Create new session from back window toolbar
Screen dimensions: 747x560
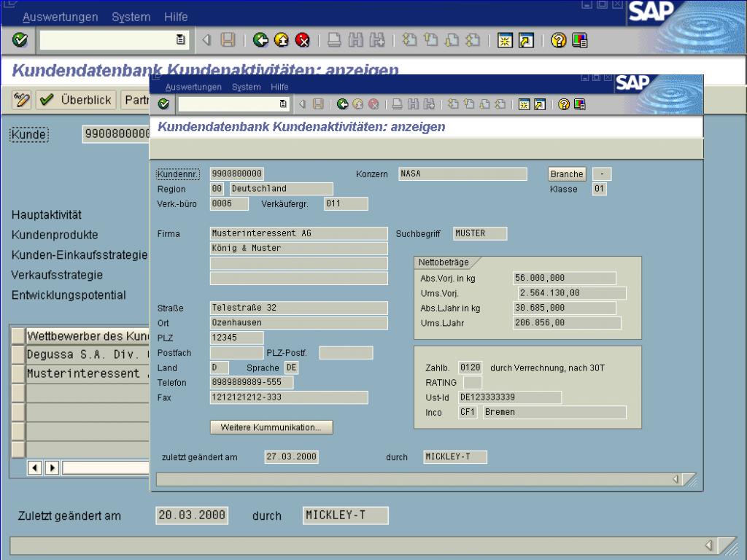tap(505, 41)
